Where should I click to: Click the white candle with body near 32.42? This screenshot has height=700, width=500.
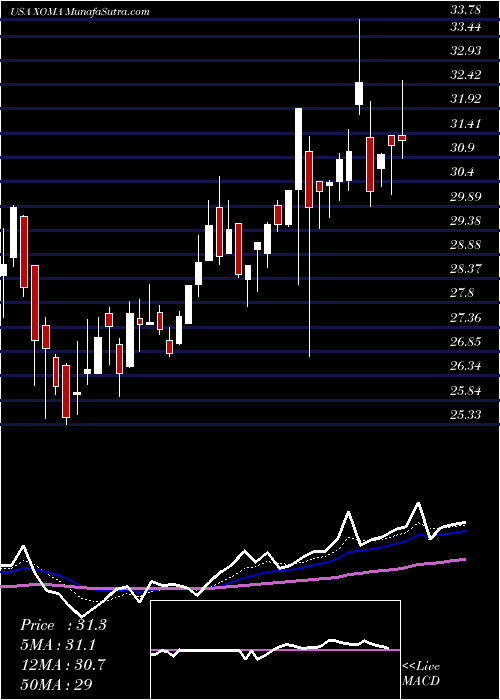(359, 93)
